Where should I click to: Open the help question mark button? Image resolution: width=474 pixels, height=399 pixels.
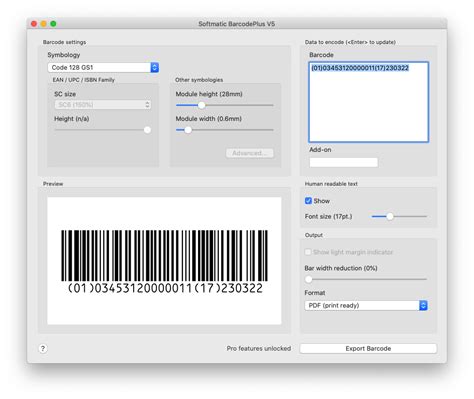(43, 349)
